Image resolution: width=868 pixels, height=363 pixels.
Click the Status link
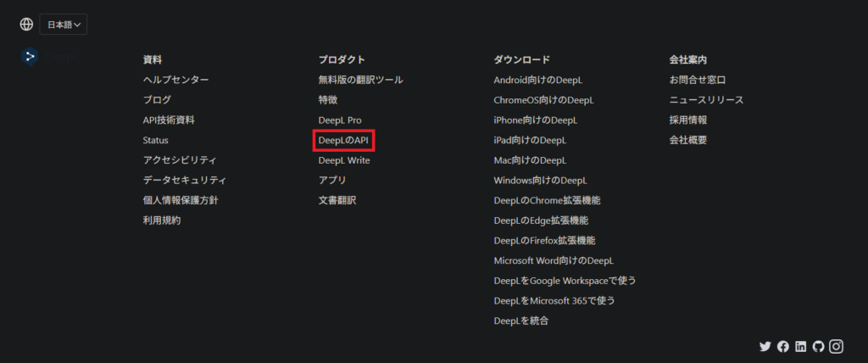156,141
